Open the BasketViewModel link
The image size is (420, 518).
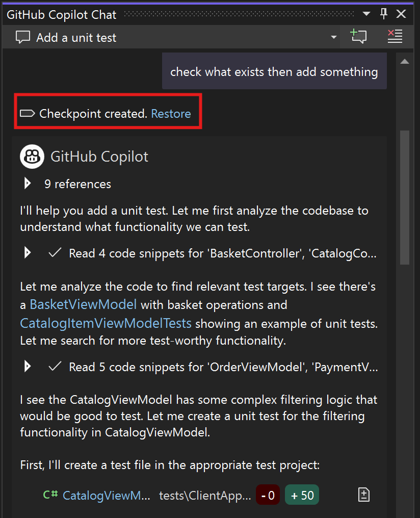pyautogui.click(x=83, y=304)
